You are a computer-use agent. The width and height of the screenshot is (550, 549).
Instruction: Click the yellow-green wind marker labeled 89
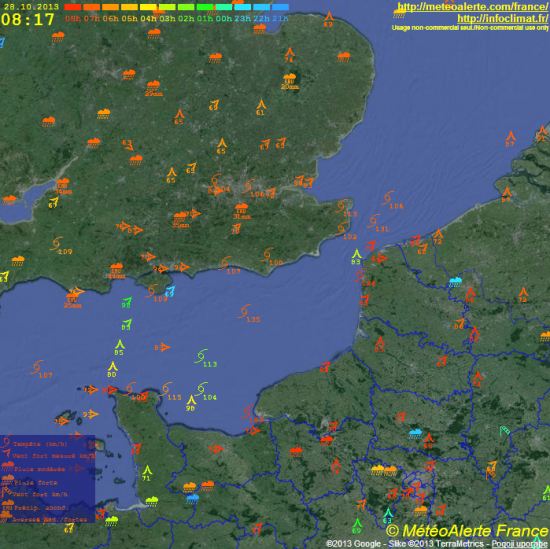[x=356, y=256]
